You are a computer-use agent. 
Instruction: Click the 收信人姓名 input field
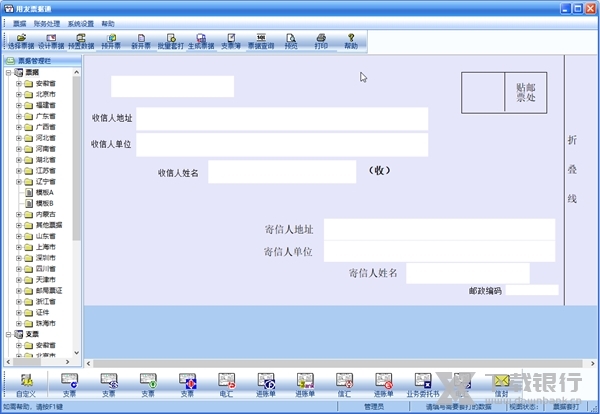coord(282,172)
